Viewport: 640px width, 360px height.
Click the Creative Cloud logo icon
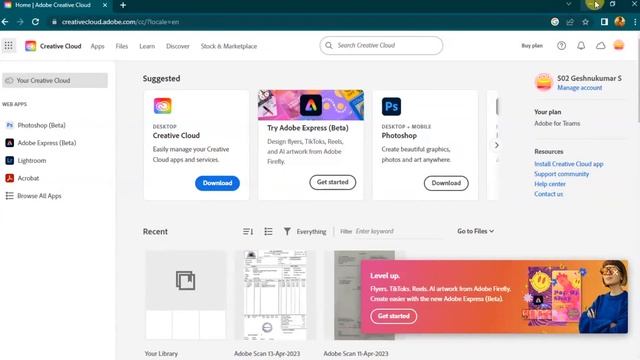point(30,46)
